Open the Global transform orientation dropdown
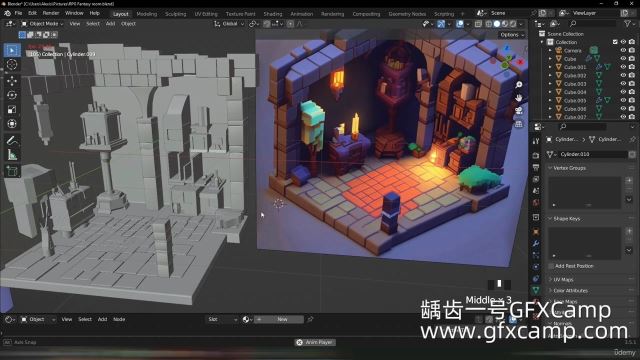The height and width of the screenshot is (360, 640). tap(229, 24)
